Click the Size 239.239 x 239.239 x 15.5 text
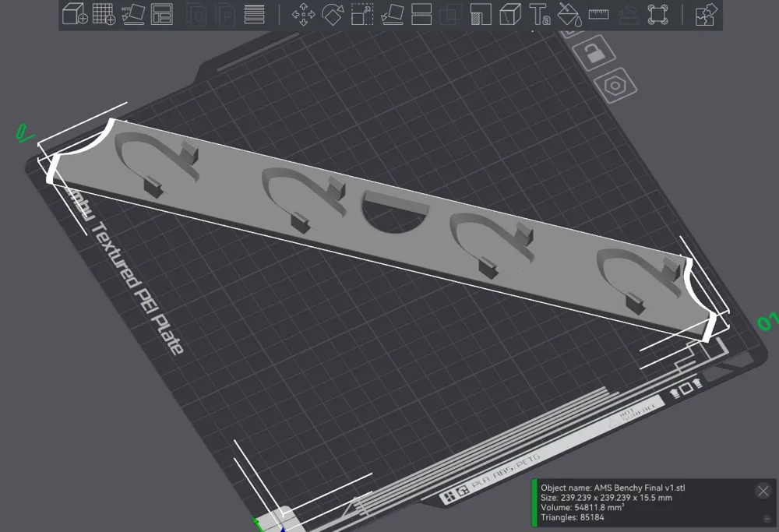The height and width of the screenshot is (532, 779). pyautogui.click(x=606, y=498)
